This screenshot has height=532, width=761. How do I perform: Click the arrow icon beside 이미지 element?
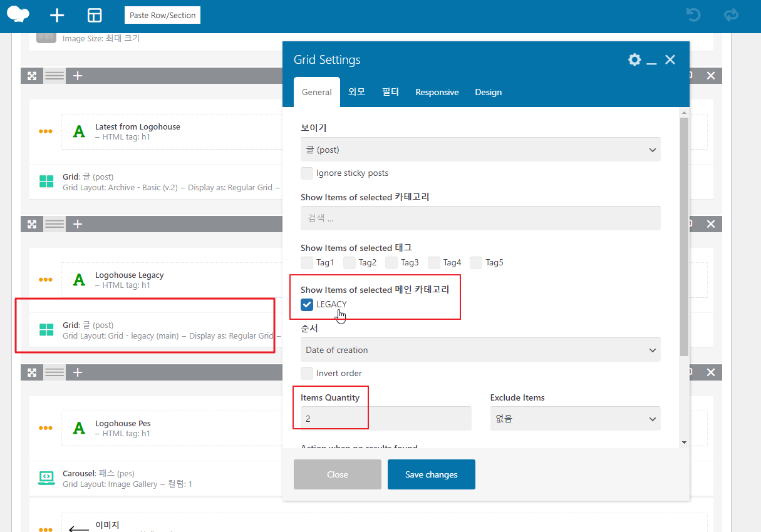(x=79, y=529)
